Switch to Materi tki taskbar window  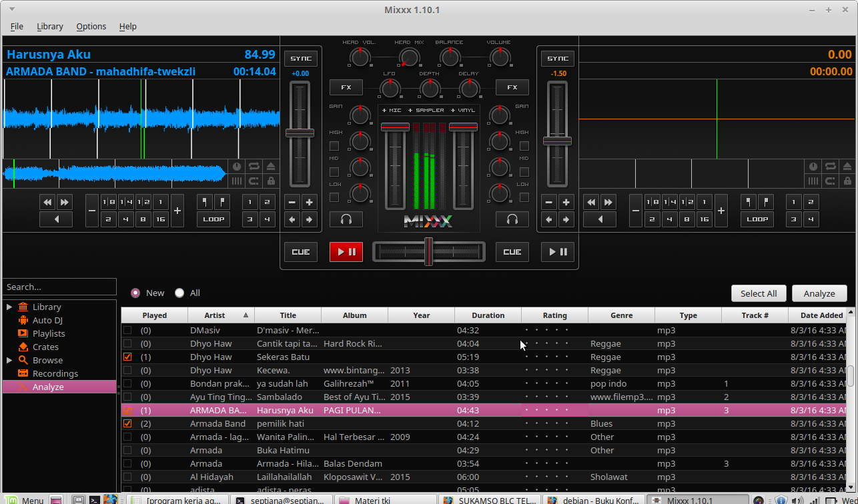tap(384, 500)
